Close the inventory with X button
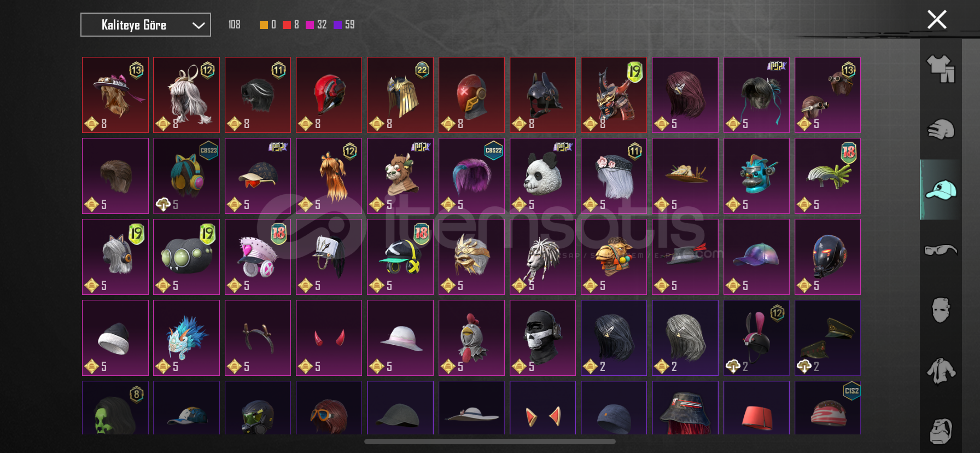This screenshot has width=980, height=453. point(937,20)
